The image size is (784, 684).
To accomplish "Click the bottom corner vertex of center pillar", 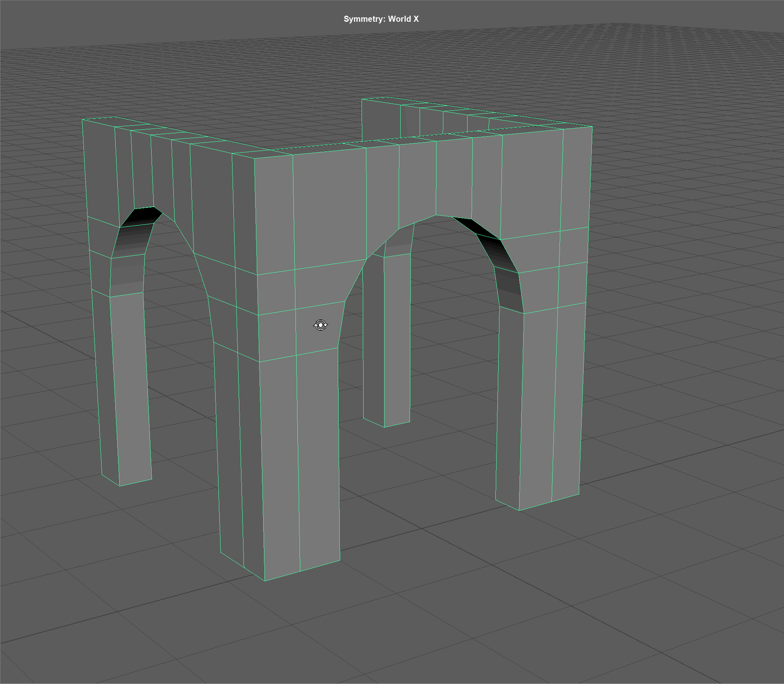I will pyautogui.click(x=265, y=580).
